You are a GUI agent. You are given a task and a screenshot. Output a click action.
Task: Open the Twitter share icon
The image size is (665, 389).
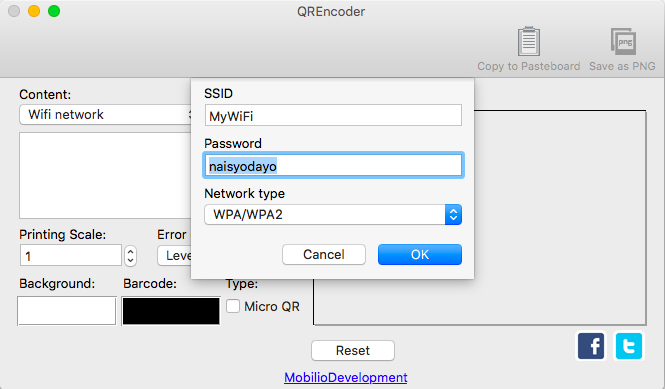629,346
